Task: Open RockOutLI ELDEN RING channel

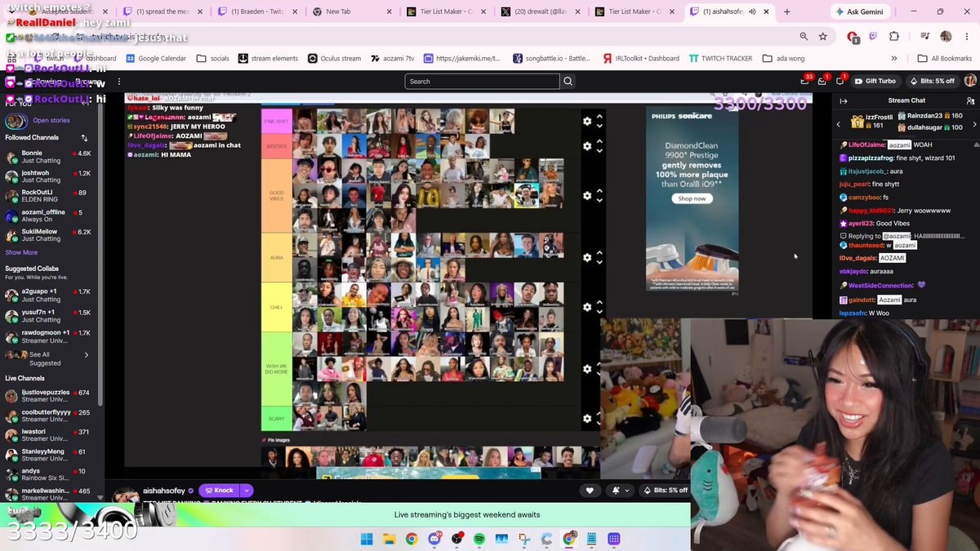Action: [x=49, y=197]
